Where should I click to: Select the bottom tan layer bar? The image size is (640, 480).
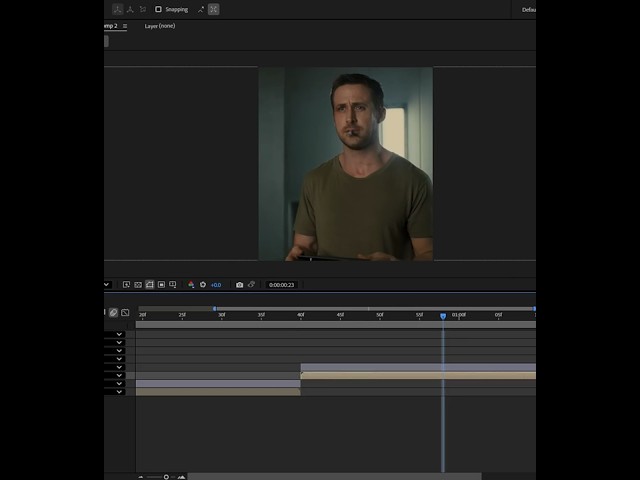coord(218,392)
